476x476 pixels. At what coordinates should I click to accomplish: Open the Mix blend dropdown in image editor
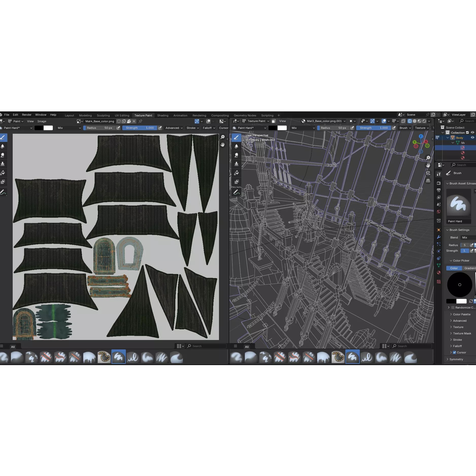[69, 128]
